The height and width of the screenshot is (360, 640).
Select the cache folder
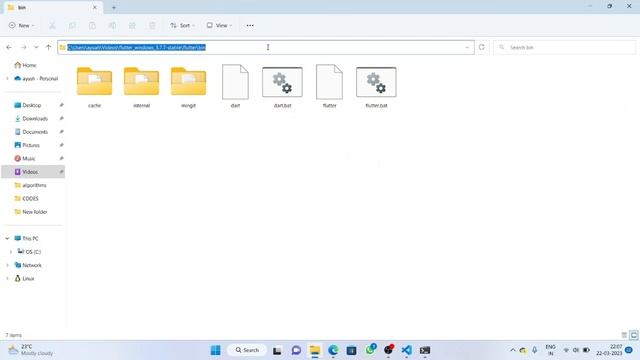(x=94, y=87)
